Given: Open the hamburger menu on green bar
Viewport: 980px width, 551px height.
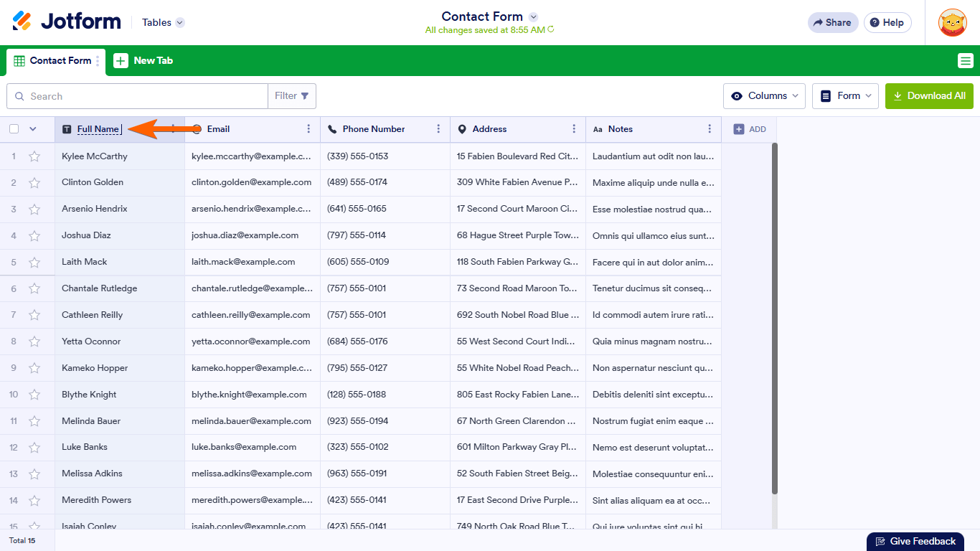Looking at the screenshot, I should tap(965, 61).
